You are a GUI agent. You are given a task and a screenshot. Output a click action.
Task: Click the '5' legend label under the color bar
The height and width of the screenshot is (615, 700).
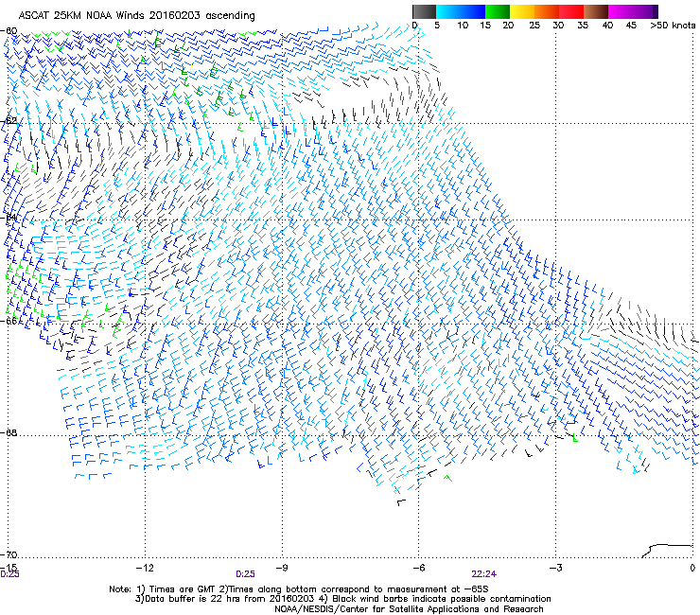[x=437, y=25]
